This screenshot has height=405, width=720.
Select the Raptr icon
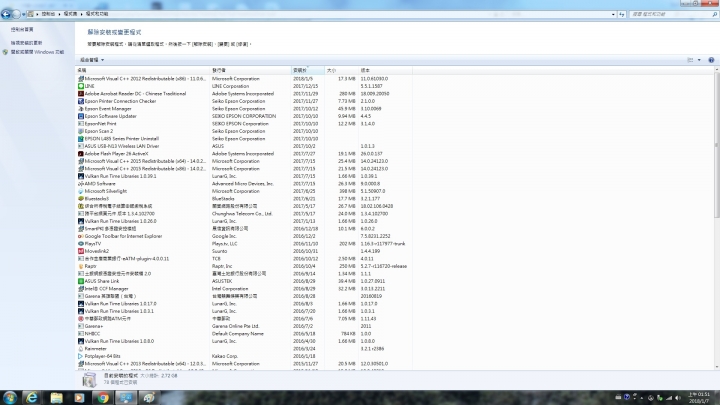click(81, 266)
